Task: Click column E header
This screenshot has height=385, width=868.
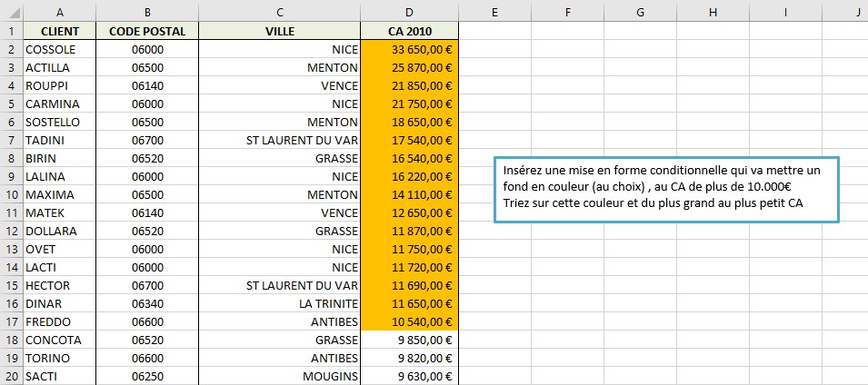Action: point(494,13)
